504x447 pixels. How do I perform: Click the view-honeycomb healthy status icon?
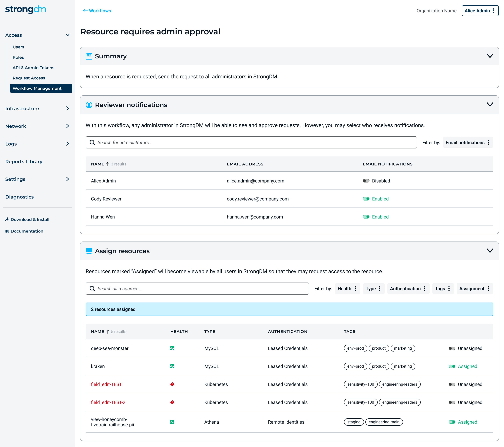(172, 422)
